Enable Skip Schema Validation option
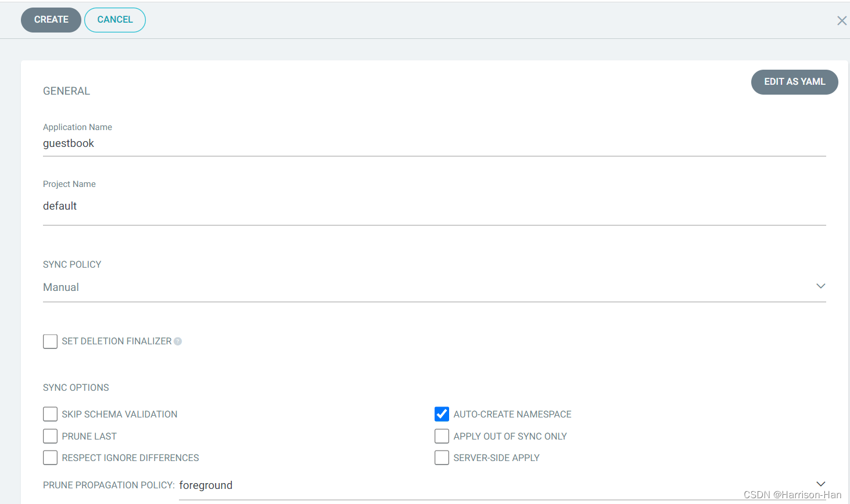Viewport: 850px width, 504px height. tap(51, 414)
